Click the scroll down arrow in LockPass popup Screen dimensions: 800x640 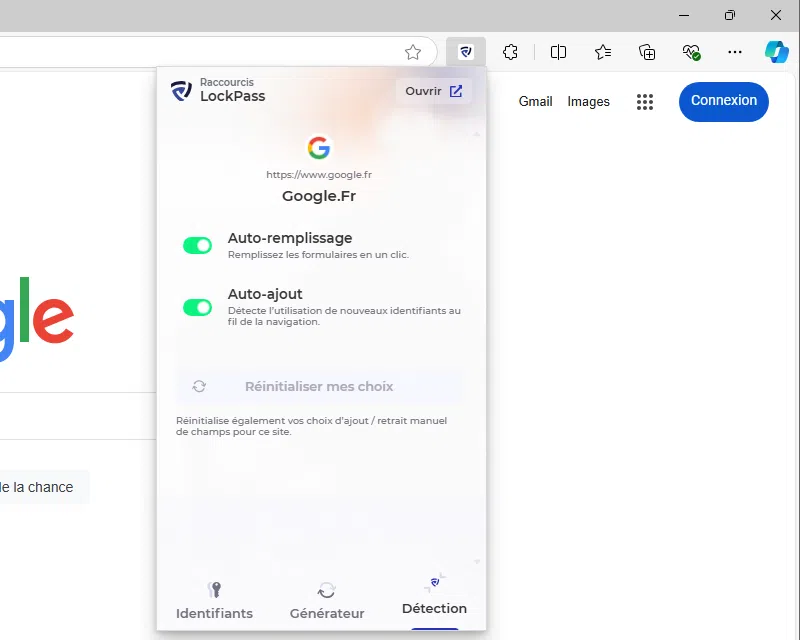477,561
